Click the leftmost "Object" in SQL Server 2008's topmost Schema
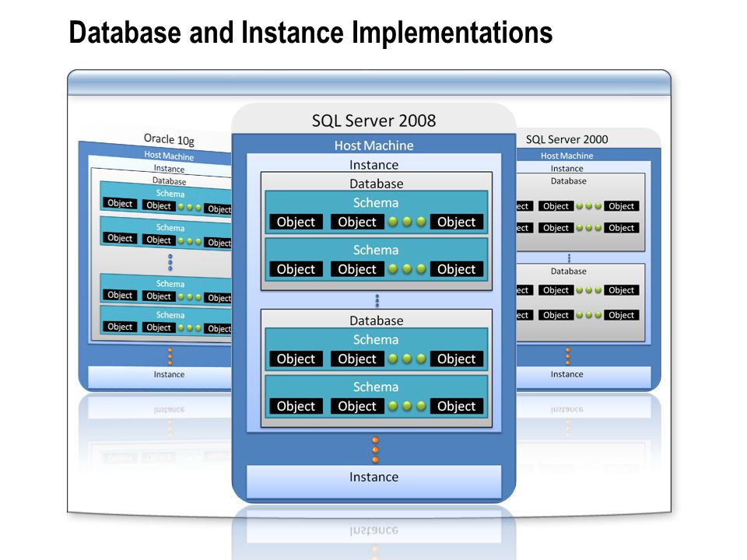The width and height of the screenshot is (747, 560). coord(296,222)
